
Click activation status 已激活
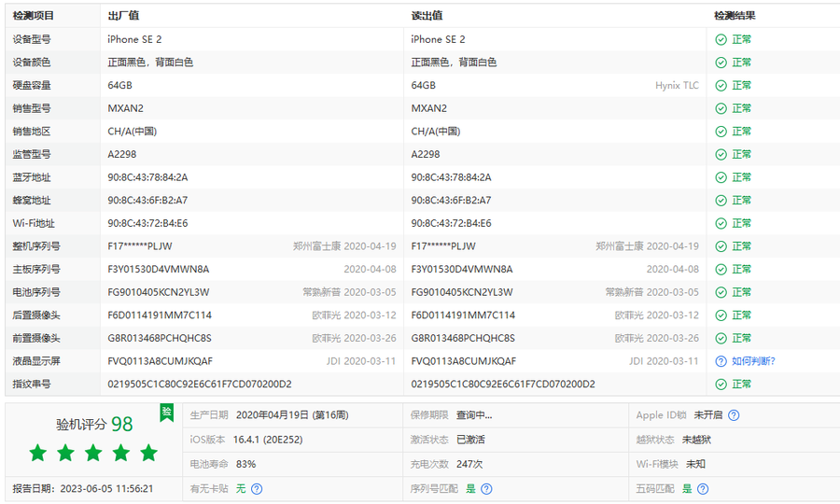[471, 440]
